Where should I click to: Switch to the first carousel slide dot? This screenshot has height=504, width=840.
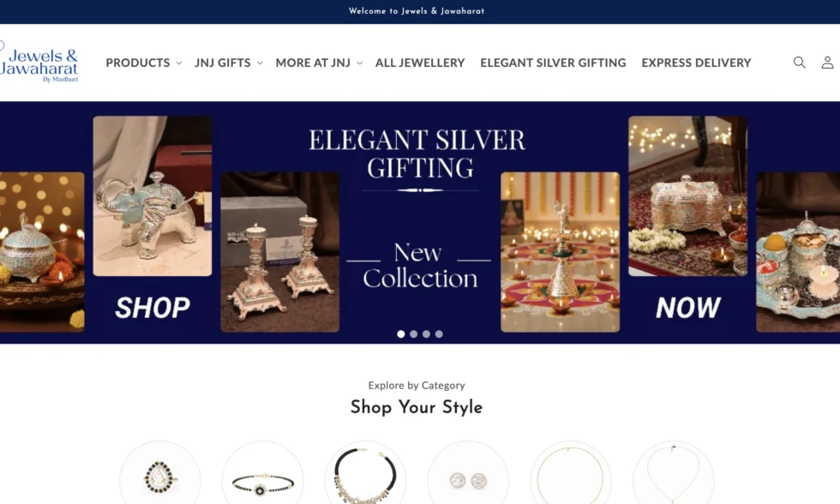[x=401, y=334]
